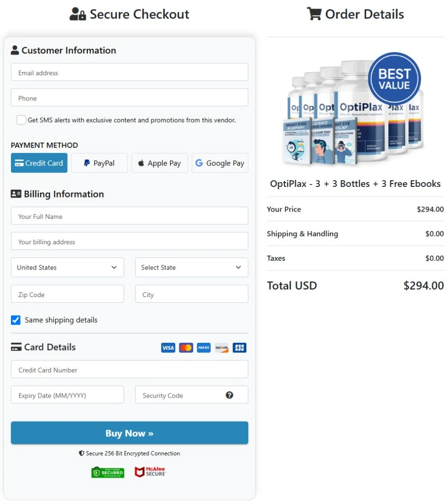Click the shopping cart icon by Order Details

pos(314,14)
